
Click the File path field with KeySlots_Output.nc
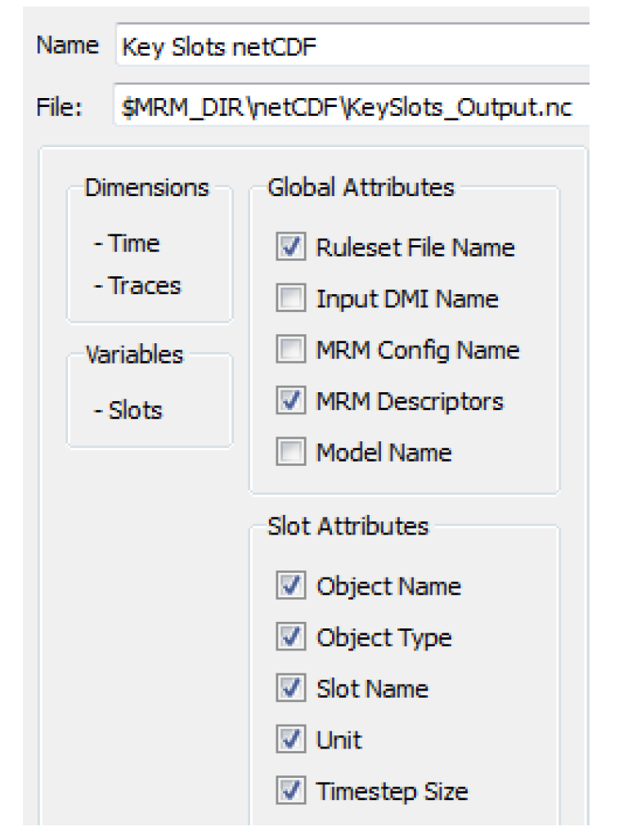pos(352,109)
